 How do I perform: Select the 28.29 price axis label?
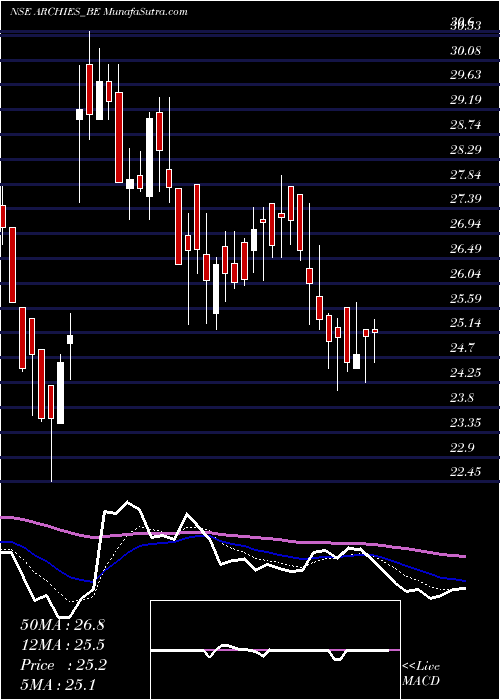click(x=465, y=149)
